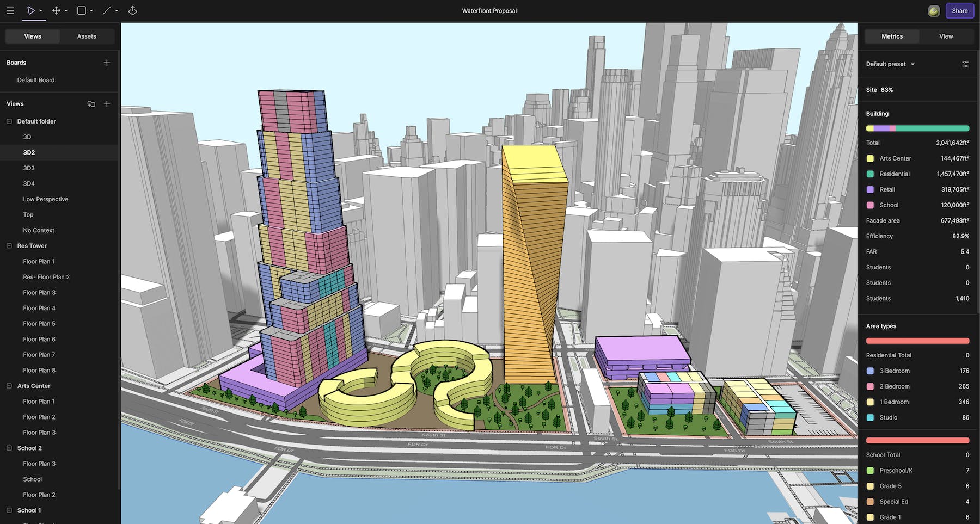Screen dimensions: 980x524
Task: Collapse the Arts Center folder
Action: click(8, 385)
